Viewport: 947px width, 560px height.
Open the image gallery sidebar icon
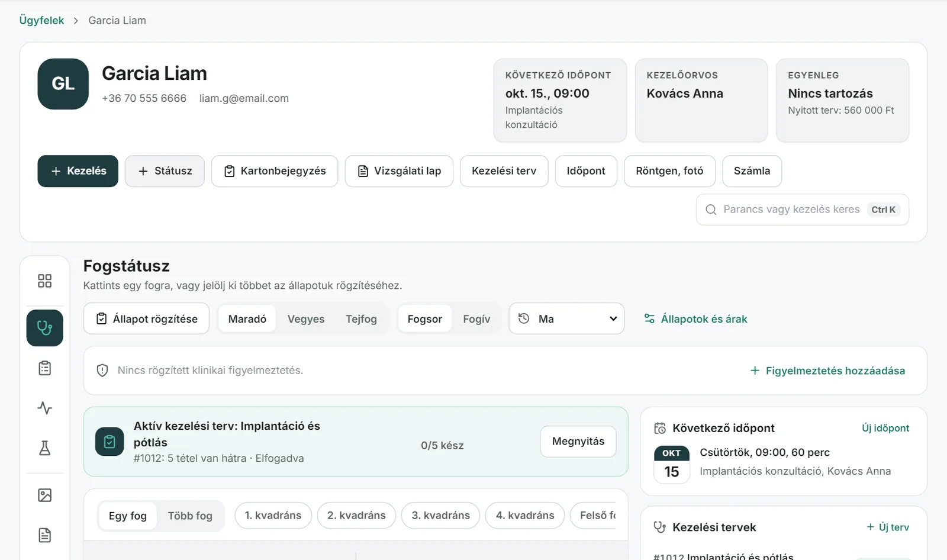[x=44, y=495]
